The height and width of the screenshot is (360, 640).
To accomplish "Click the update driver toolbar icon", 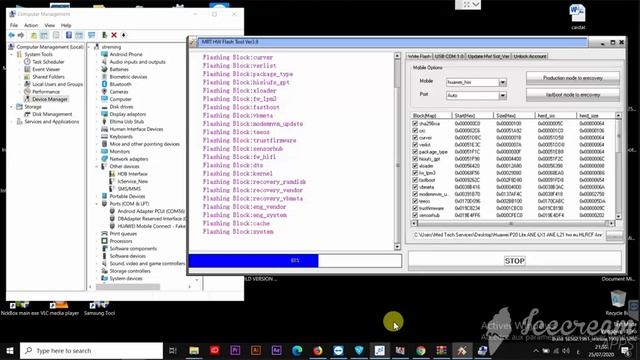I will point(104,36).
